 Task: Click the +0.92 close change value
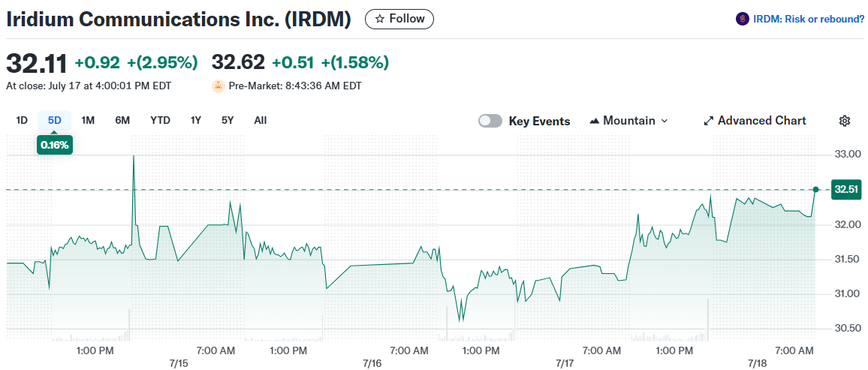pos(98,62)
